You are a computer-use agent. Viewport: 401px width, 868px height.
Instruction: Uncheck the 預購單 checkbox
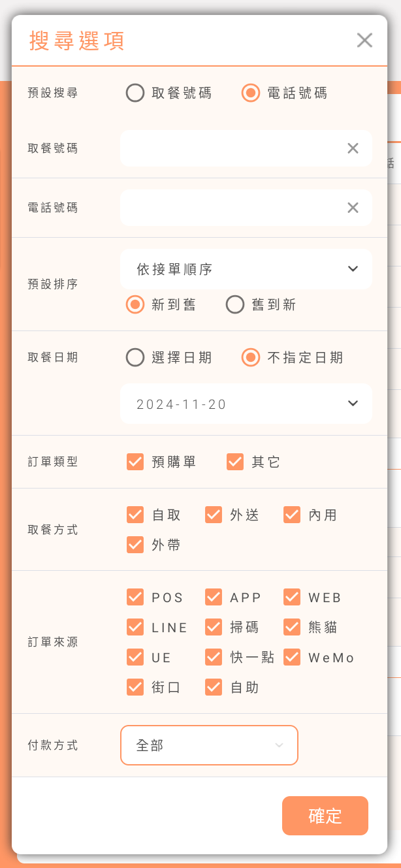[135, 462]
